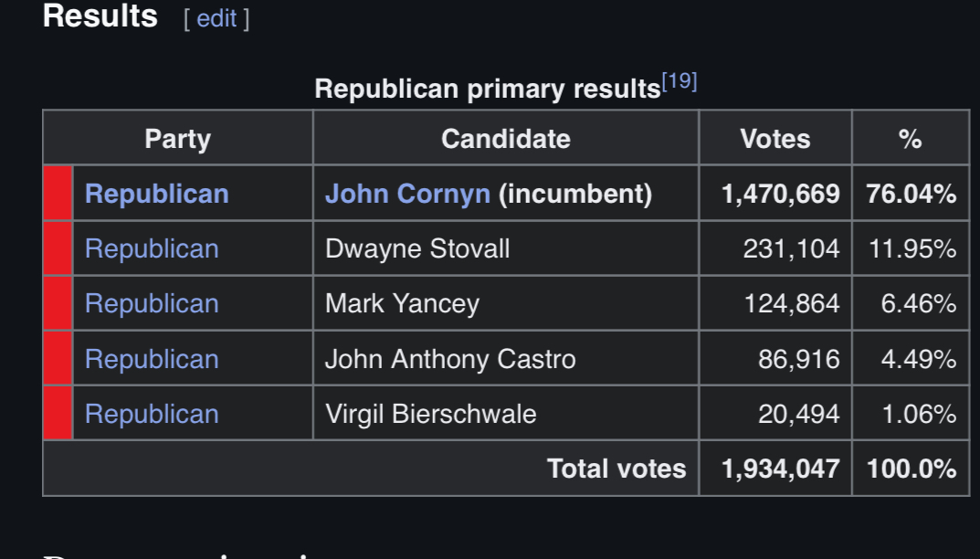Click John Cornyn's 1,470,669 vote count
Viewport: 980px width, 559px height.
(x=780, y=194)
